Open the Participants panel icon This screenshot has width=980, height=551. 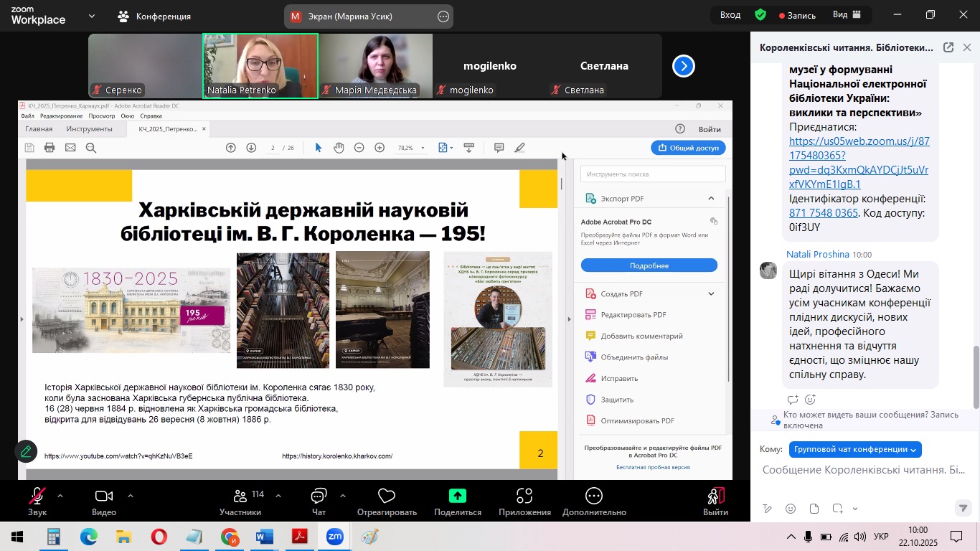tap(240, 496)
